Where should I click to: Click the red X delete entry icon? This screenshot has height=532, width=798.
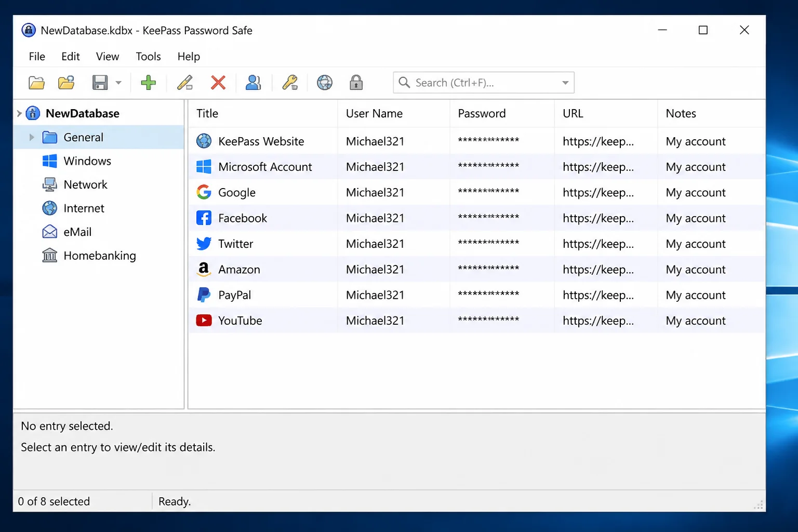218,83
